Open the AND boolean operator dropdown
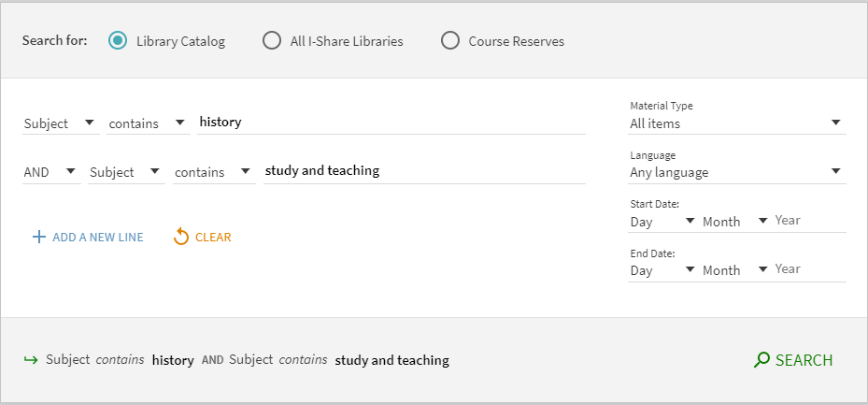Screen dimensions: 868x405 coord(51,172)
